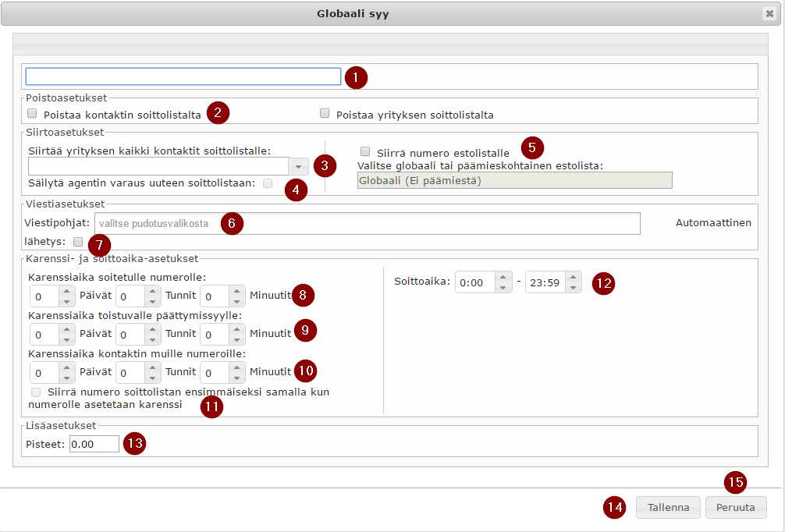Increase Päivät for toistuvalle päättymissyylle karenssi

(66, 329)
